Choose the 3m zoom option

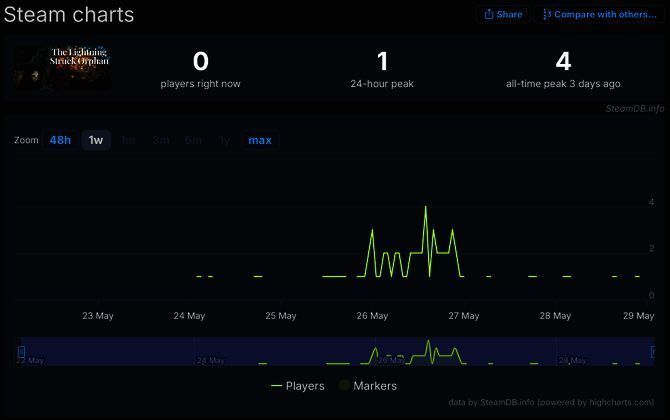pos(161,140)
